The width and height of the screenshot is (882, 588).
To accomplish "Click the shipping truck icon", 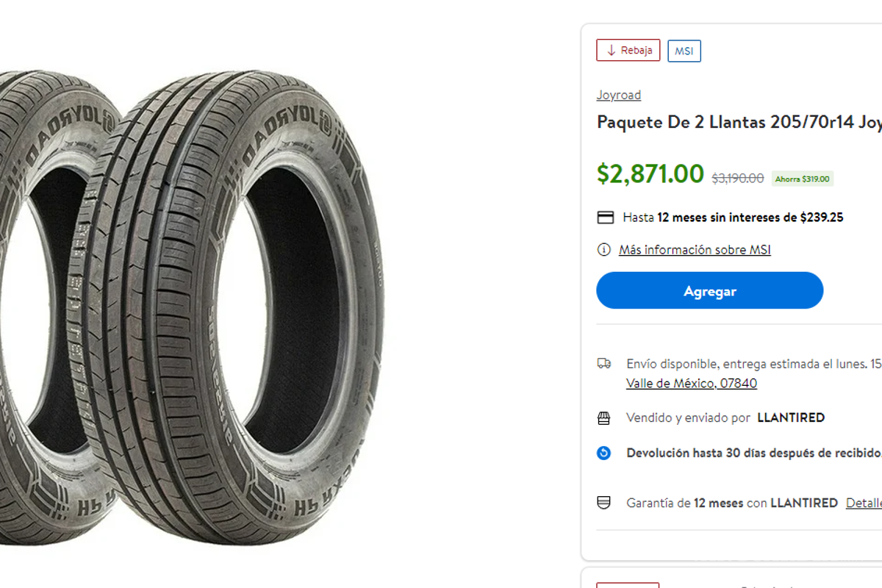I will pos(605,364).
